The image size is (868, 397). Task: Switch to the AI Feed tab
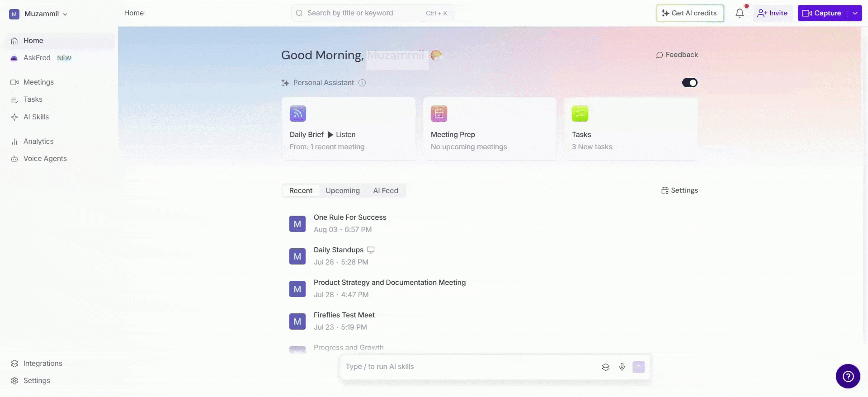coord(386,191)
